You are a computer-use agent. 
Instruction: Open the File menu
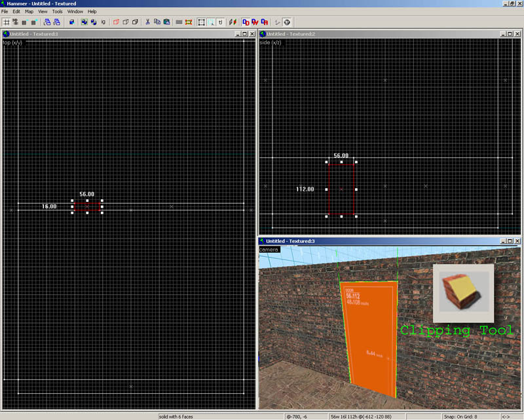(x=5, y=12)
